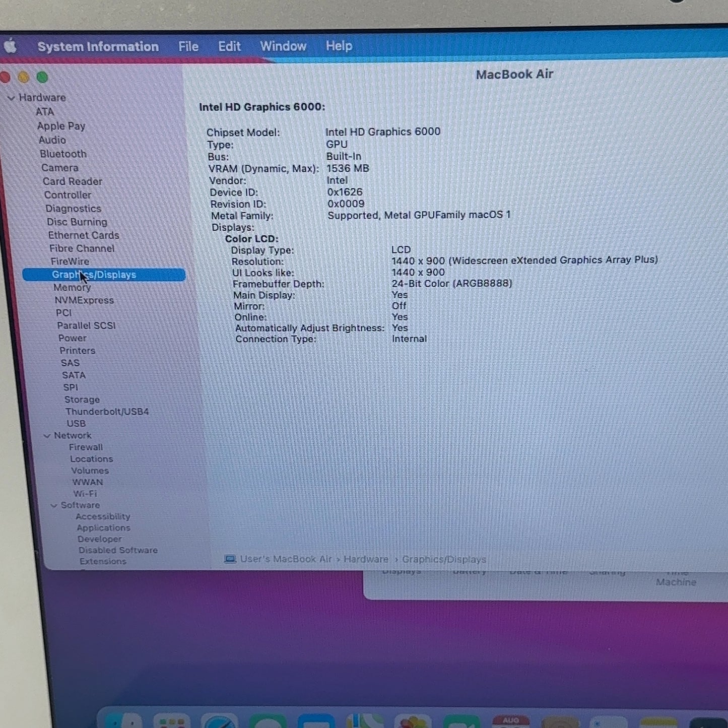Select Wi-Fi under Network
The image size is (728, 728).
(x=85, y=494)
